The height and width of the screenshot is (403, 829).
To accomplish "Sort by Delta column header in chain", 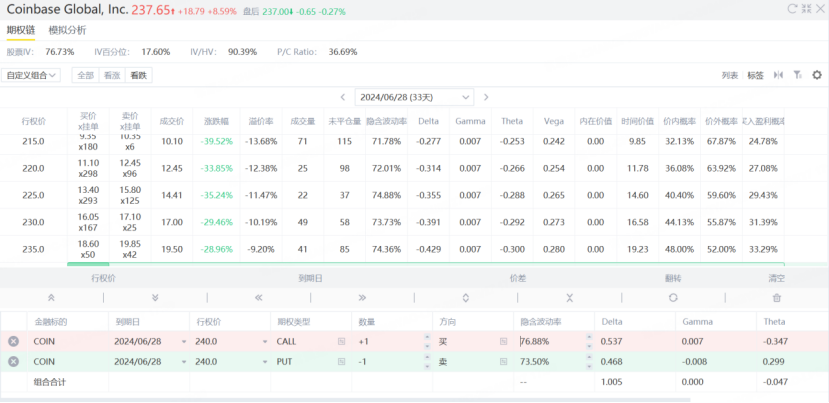I will 428,121.
